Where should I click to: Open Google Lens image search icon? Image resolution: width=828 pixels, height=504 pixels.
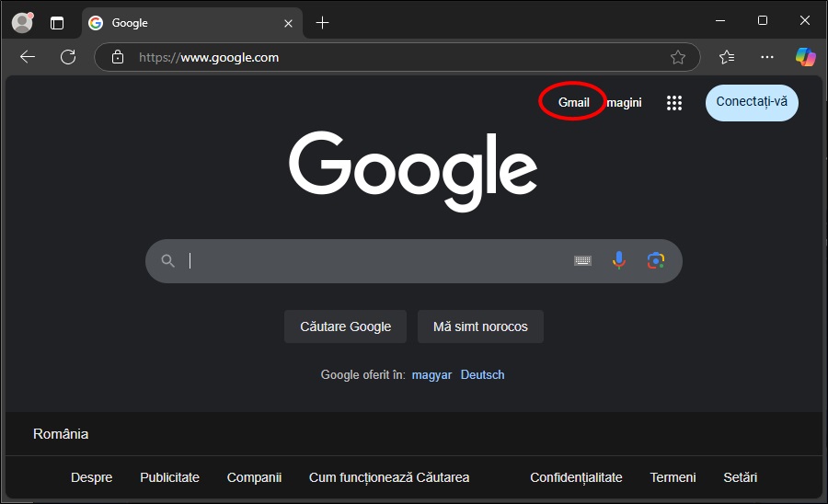[655, 261]
